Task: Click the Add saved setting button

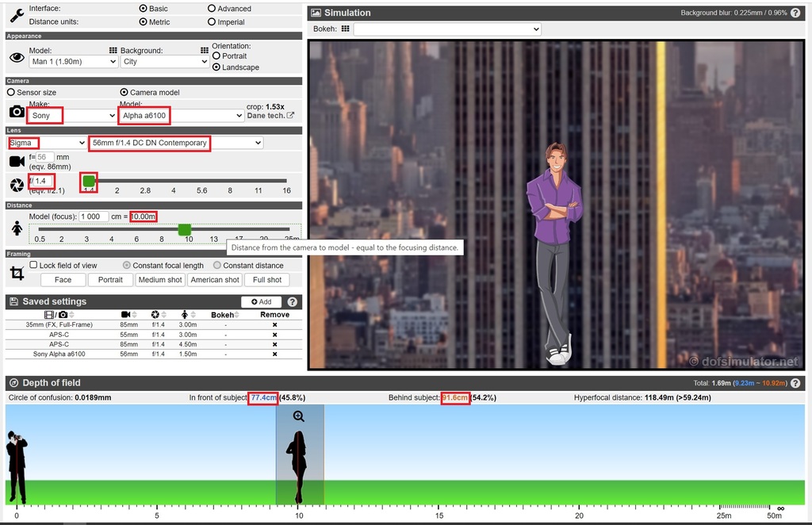Action: [x=261, y=302]
